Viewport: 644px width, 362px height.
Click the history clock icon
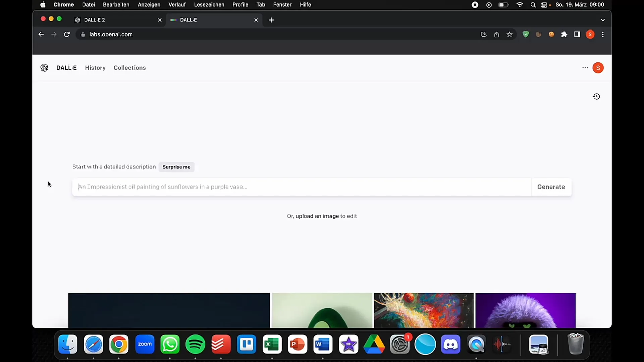pos(596,96)
